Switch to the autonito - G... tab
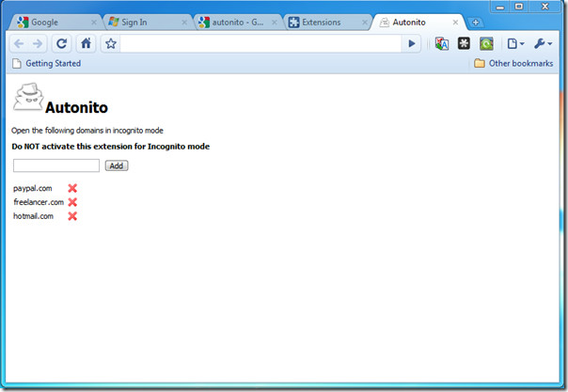 tap(237, 23)
